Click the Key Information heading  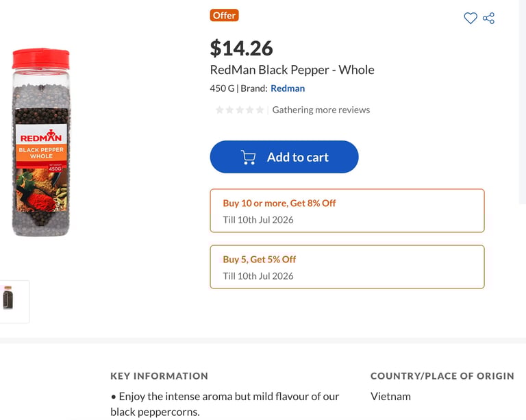click(159, 375)
